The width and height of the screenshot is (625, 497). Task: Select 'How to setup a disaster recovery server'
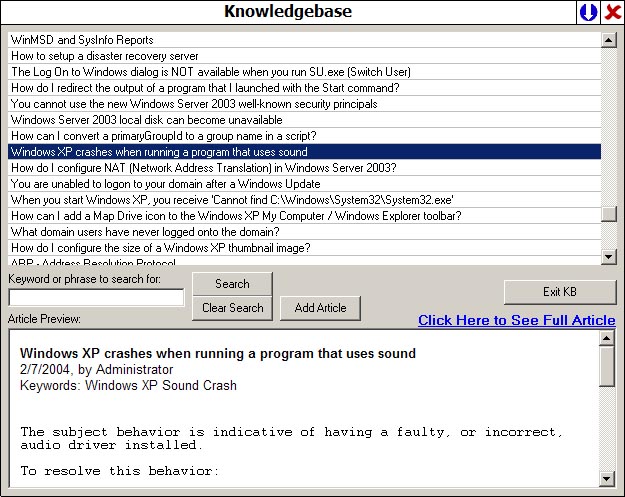(305, 56)
